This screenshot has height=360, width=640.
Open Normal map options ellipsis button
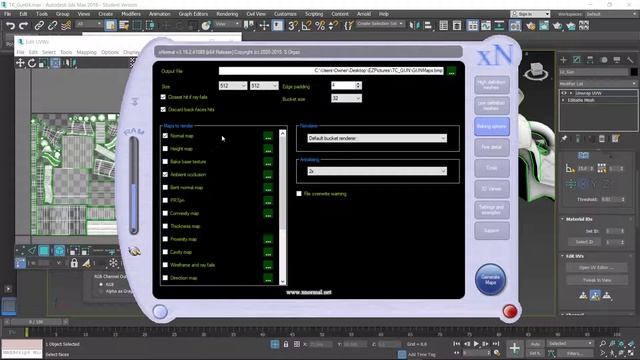[x=268, y=136]
